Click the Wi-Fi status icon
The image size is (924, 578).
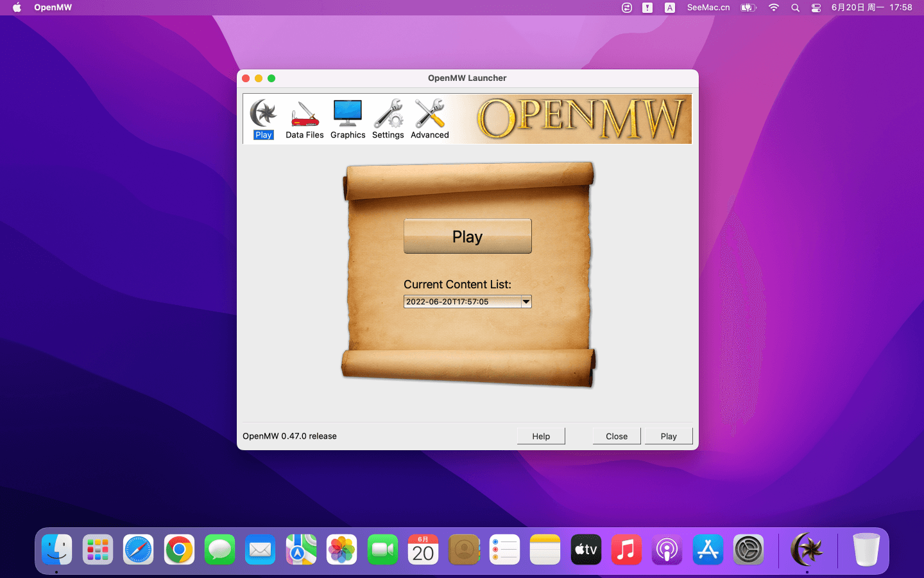(x=774, y=8)
